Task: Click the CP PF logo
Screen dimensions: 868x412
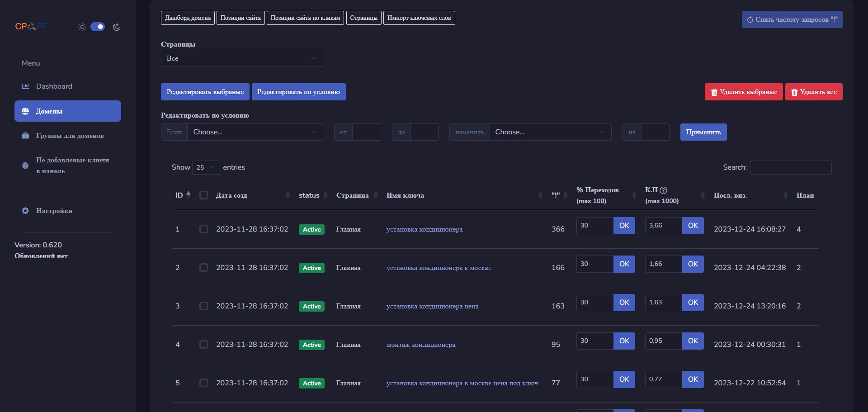Action: (31, 26)
